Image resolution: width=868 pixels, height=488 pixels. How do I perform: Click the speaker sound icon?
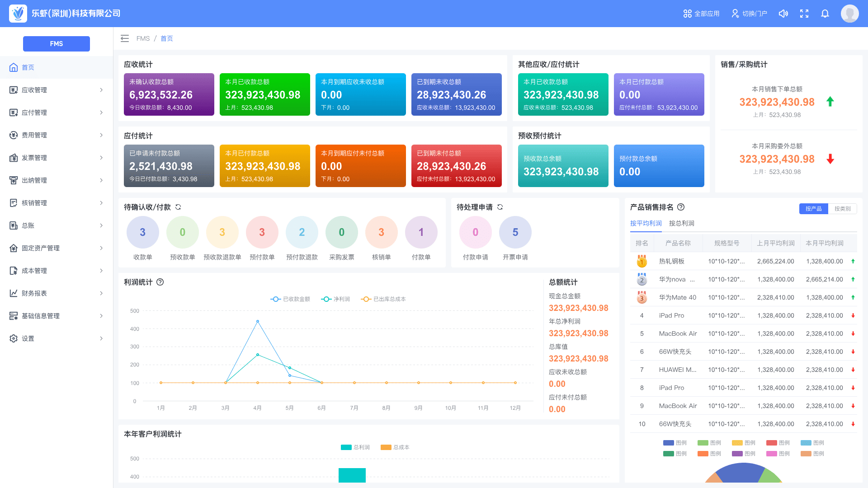click(x=783, y=14)
